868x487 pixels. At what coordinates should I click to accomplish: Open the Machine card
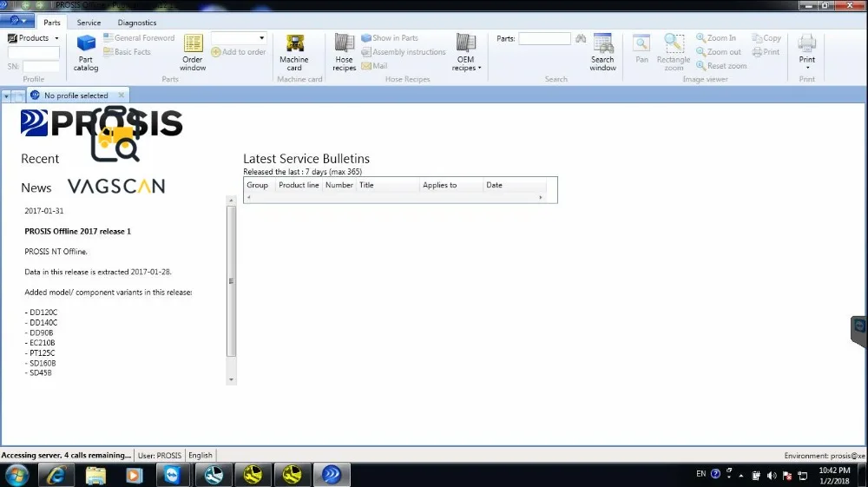[294, 53]
